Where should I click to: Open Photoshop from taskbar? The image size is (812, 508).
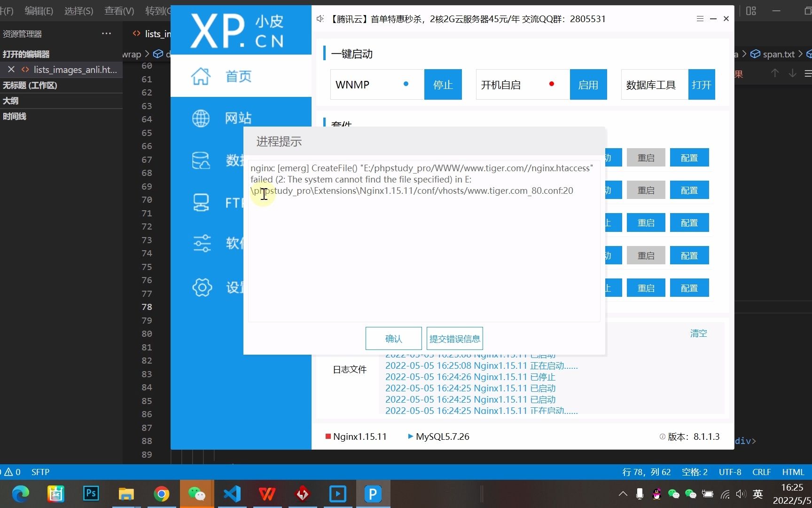pyautogui.click(x=91, y=494)
